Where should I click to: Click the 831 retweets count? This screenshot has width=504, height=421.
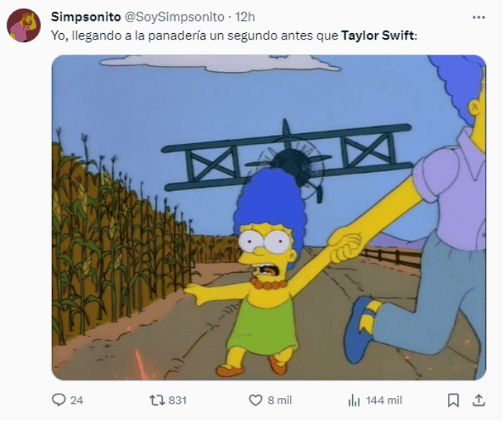pos(177,400)
